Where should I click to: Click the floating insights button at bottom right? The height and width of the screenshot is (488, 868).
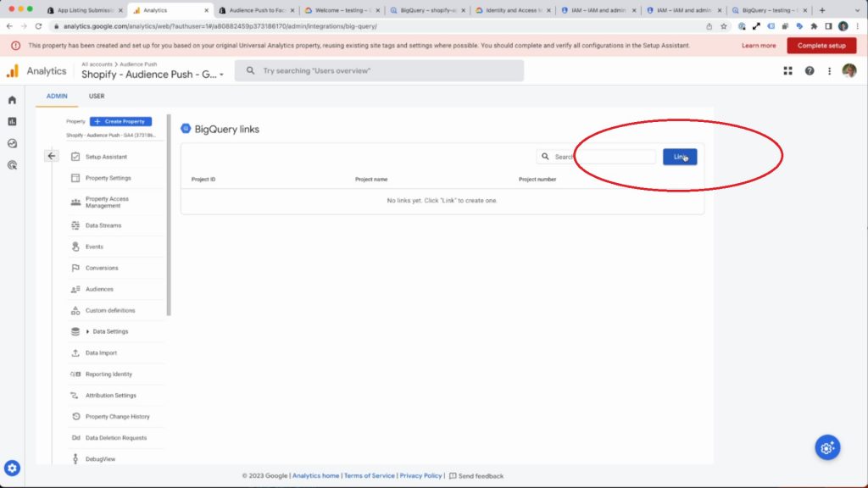click(x=827, y=447)
